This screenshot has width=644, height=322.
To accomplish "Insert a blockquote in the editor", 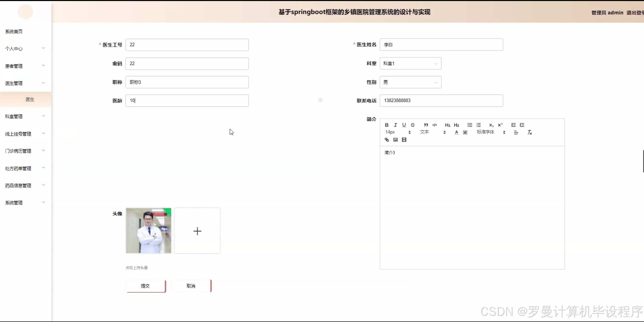I will tap(426, 125).
